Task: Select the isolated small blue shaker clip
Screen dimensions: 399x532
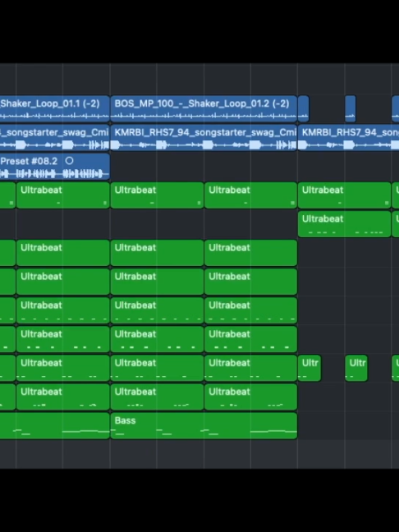Action: point(351,108)
